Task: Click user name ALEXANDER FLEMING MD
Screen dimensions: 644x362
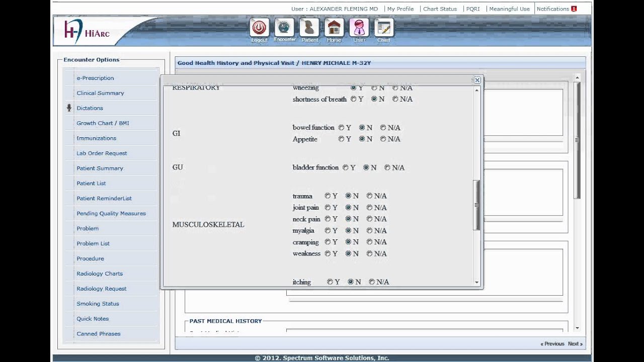Action: [344, 9]
